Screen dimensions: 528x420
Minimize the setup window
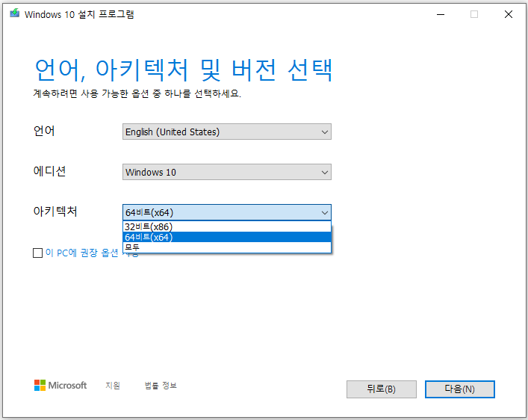click(x=441, y=14)
